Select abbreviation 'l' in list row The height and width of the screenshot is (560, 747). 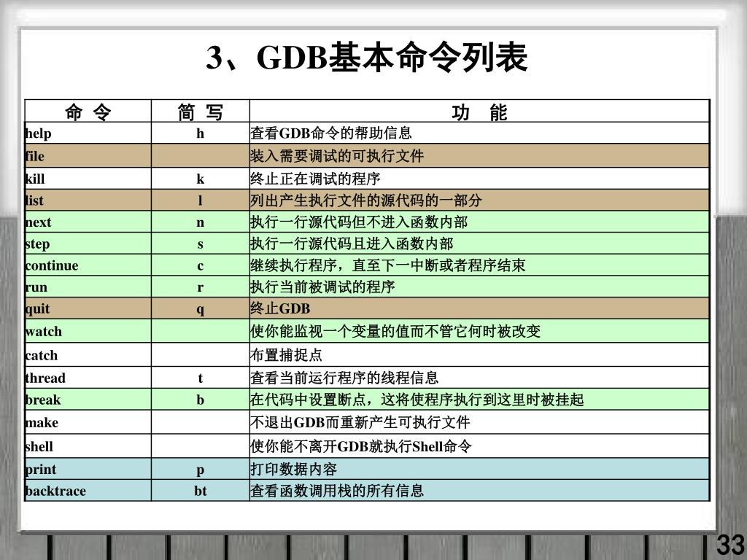coord(200,201)
